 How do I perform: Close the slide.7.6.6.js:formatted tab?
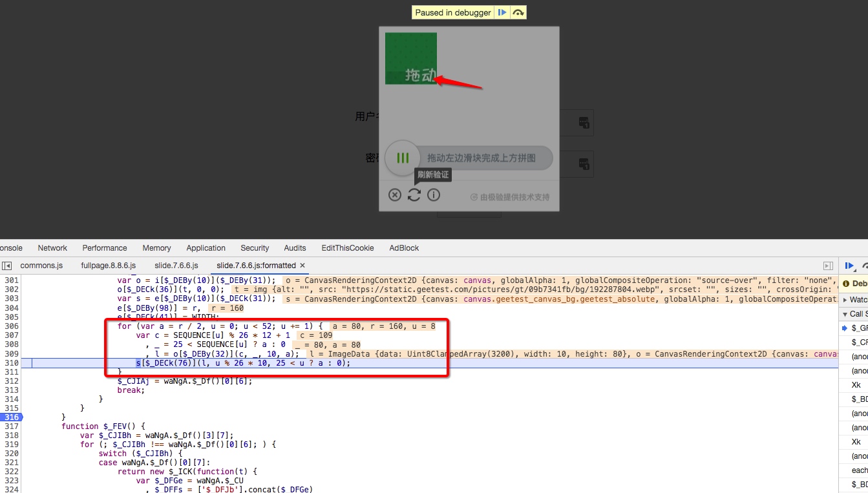(302, 266)
